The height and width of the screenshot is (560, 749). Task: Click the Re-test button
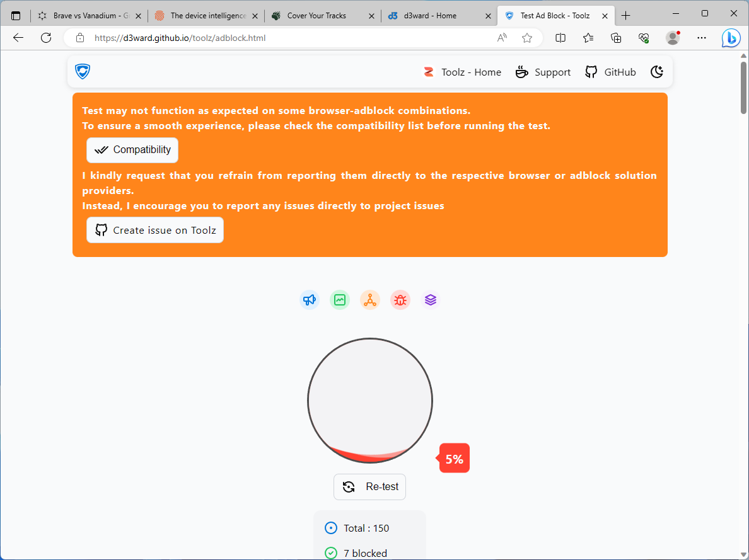369,487
